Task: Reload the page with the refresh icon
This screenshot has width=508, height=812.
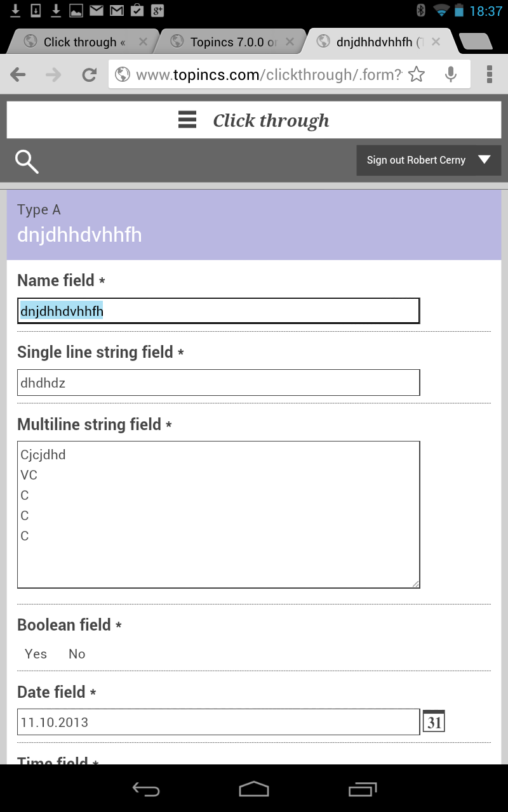Action: 89,74
